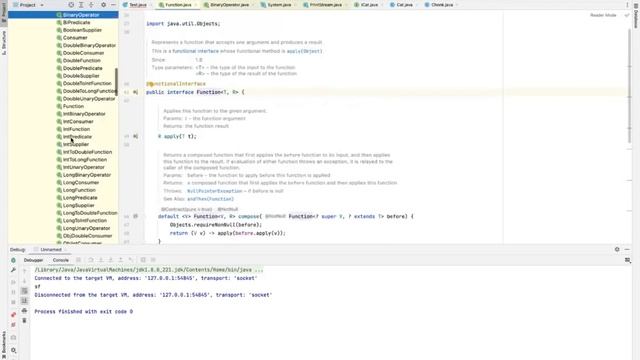Hide the Project panel with minus icon
Image resolution: width=640 pixels, height=360 pixels.
pos(113,5)
